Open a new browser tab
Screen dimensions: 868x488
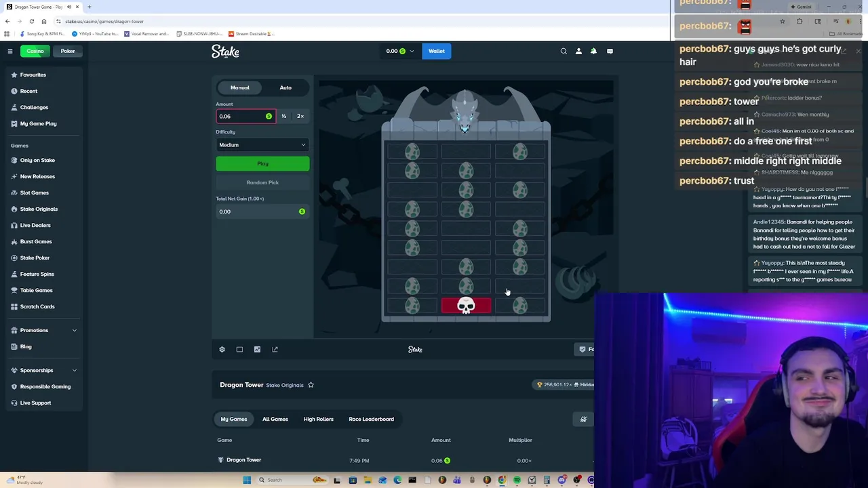(90, 7)
